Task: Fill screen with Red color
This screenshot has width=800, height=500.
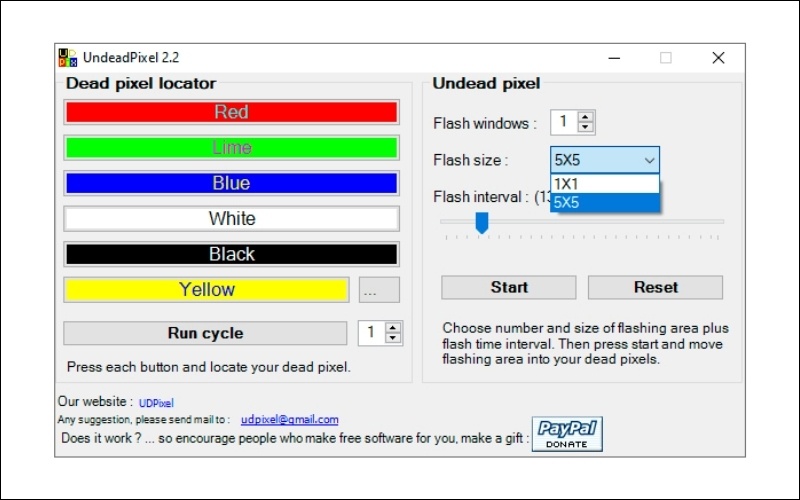Action: coord(231,112)
